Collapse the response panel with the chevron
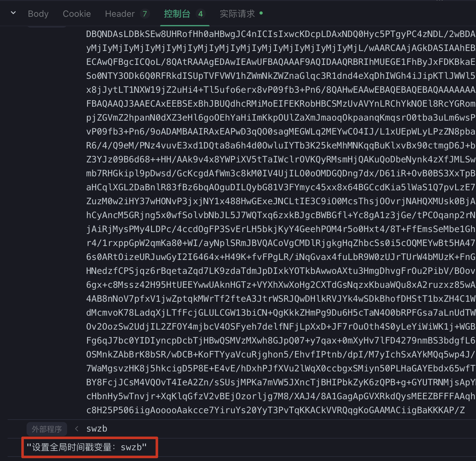The width and height of the screenshot is (476, 461). (x=13, y=13)
